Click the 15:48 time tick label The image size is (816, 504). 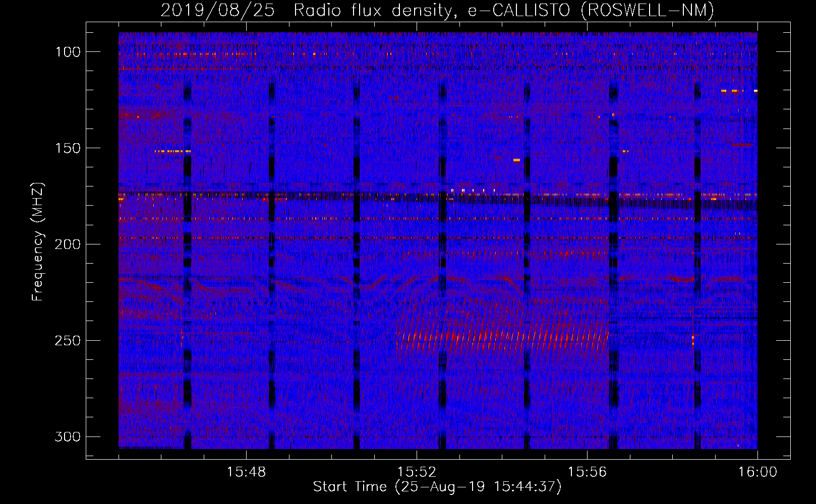246,472
